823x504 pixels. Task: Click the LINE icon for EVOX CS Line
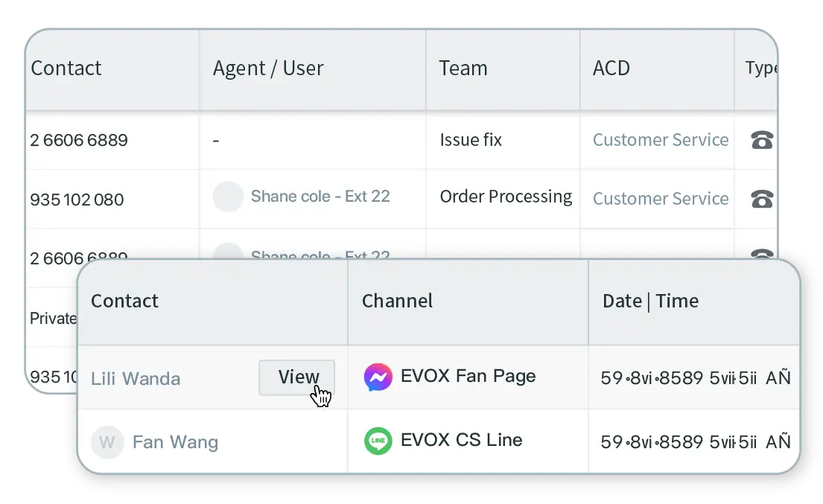(x=378, y=441)
